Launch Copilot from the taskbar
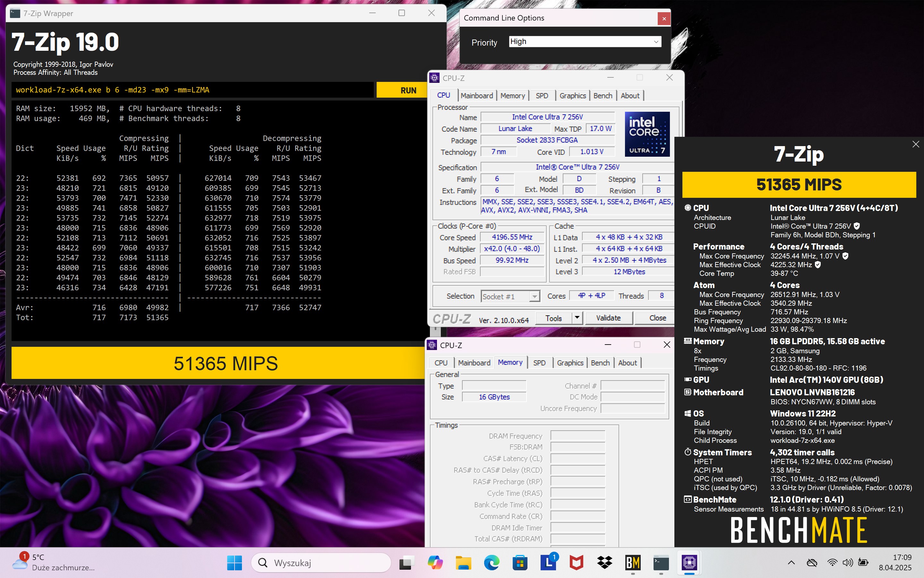The image size is (924, 578). pos(435,563)
